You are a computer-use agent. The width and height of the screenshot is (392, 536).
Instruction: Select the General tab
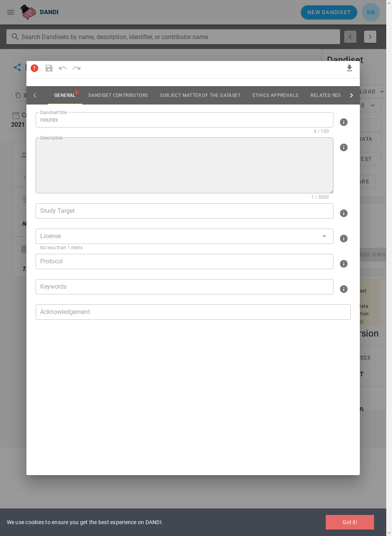[x=65, y=95]
